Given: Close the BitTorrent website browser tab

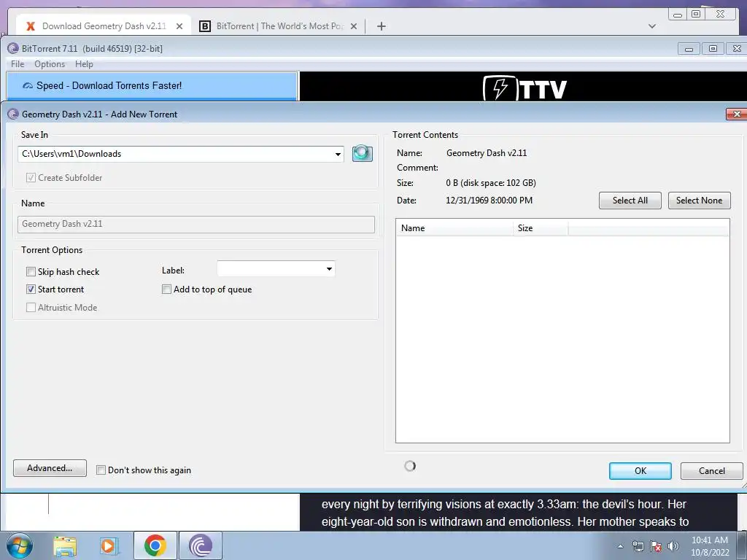Looking at the screenshot, I should pyautogui.click(x=354, y=26).
